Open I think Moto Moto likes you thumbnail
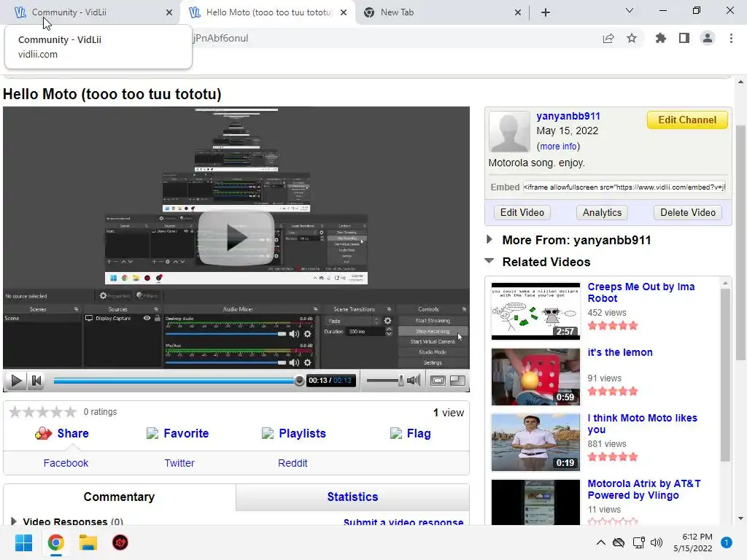The image size is (747, 560). [535, 443]
